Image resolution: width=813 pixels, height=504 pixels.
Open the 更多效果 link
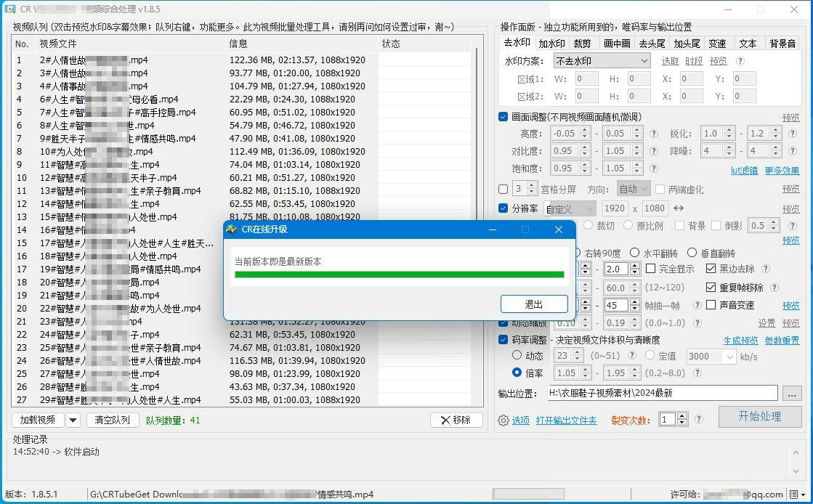click(x=782, y=171)
